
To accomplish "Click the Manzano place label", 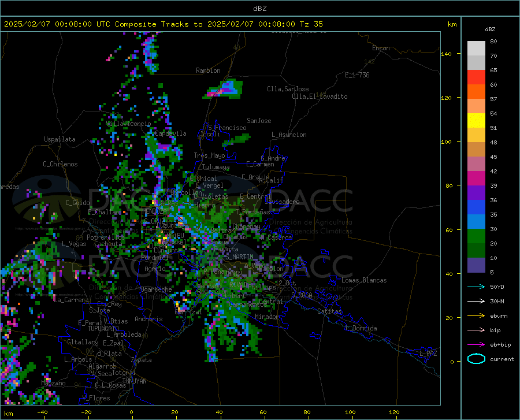I will pos(53,383).
